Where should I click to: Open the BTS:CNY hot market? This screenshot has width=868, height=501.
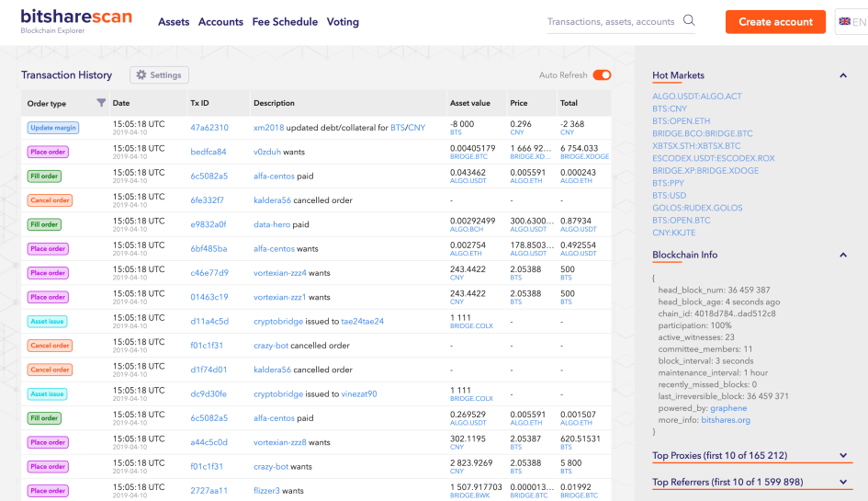click(x=670, y=108)
